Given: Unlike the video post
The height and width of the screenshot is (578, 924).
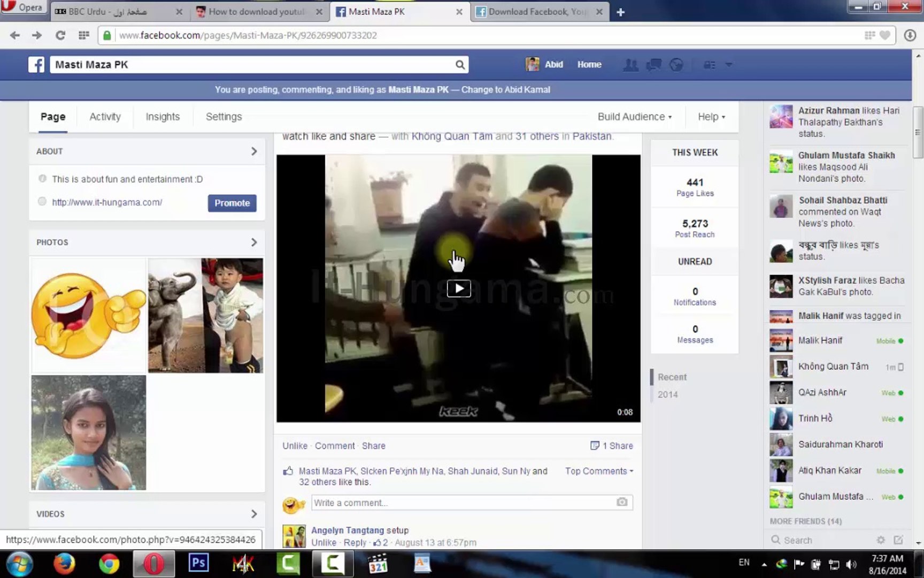Looking at the screenshot, I should tap(295, 445).
